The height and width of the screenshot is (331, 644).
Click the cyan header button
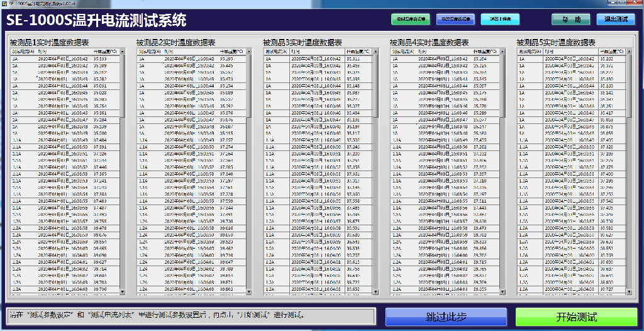point(500,20)
